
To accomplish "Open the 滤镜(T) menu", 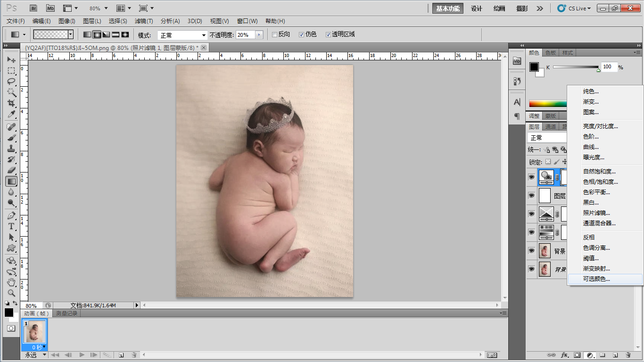I will [144, 21].
